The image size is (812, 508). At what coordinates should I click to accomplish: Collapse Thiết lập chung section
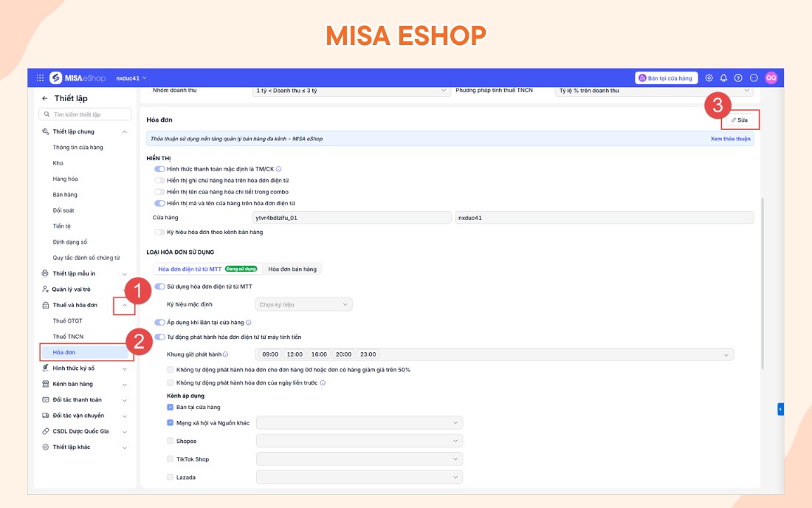125,131
